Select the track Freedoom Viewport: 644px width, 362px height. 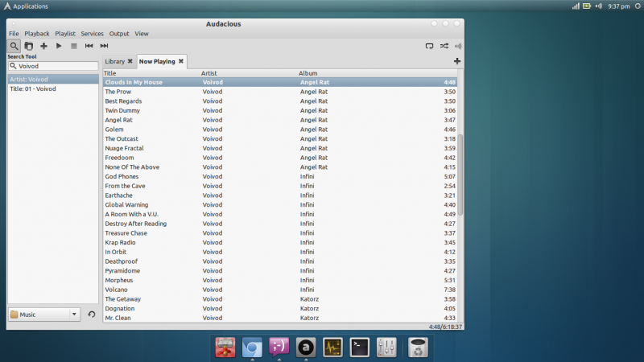279,158
